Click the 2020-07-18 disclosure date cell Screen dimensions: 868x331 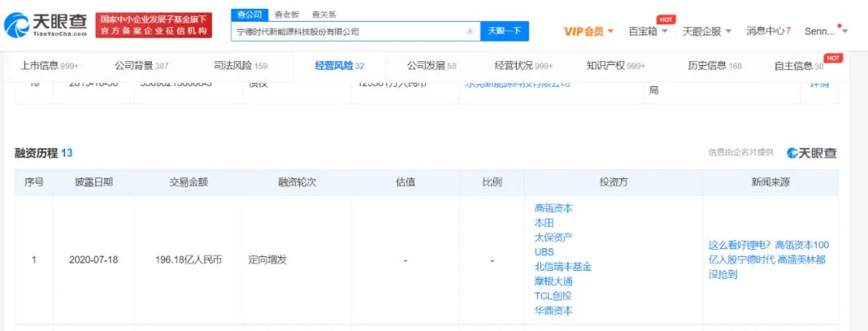click(93, 259)
